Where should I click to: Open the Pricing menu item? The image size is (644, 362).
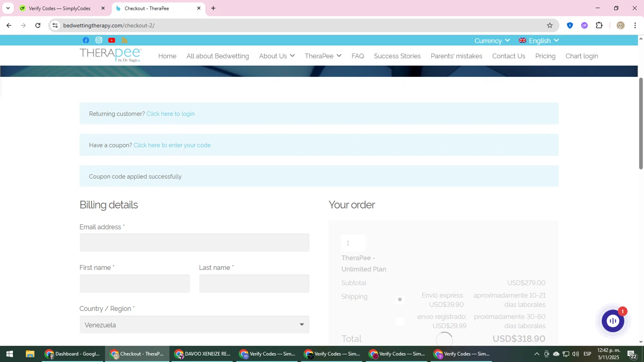point(545,56)
